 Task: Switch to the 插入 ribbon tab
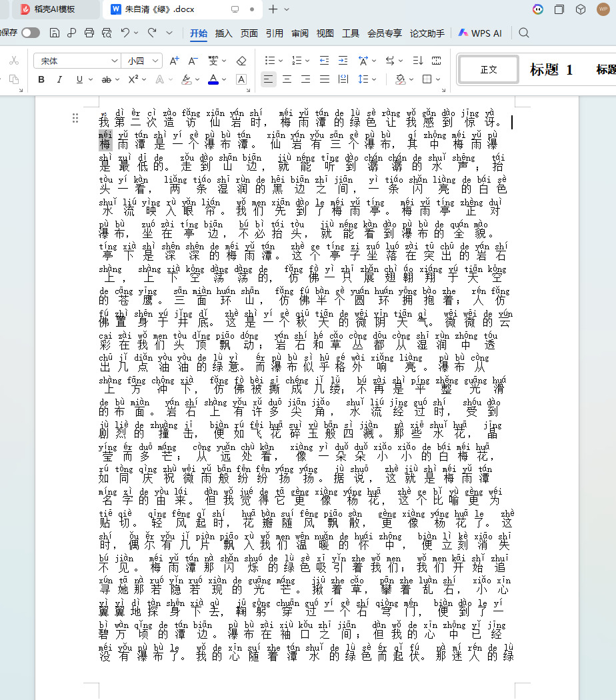pyautogui.click(x=223, y=33)
